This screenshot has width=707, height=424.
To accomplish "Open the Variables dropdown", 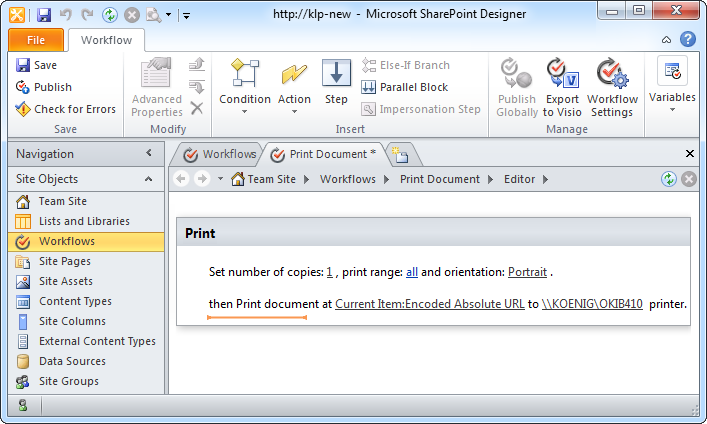I will 672,85.
